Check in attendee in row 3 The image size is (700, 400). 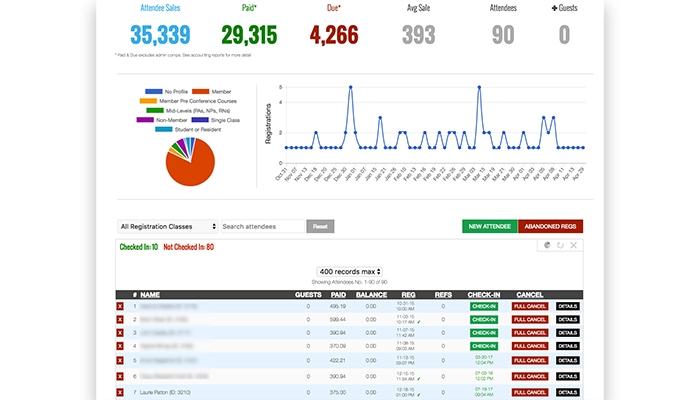(484, 333)
